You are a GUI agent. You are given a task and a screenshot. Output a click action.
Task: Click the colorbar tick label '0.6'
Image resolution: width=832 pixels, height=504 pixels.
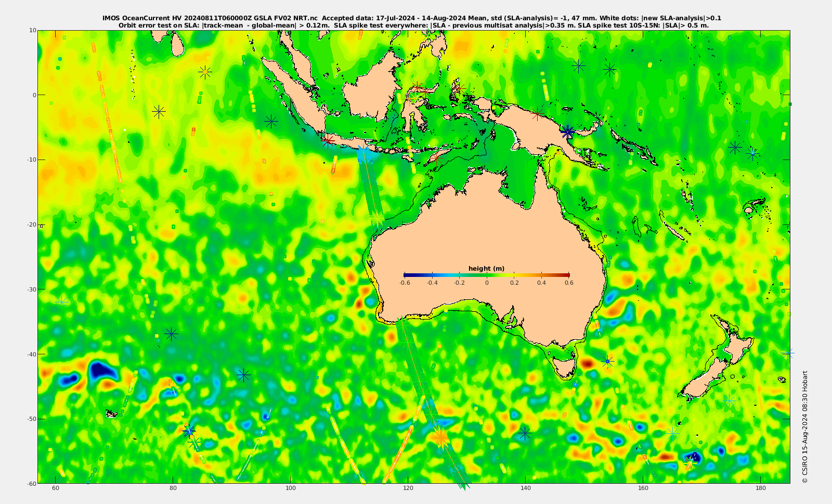click(569, 283)
